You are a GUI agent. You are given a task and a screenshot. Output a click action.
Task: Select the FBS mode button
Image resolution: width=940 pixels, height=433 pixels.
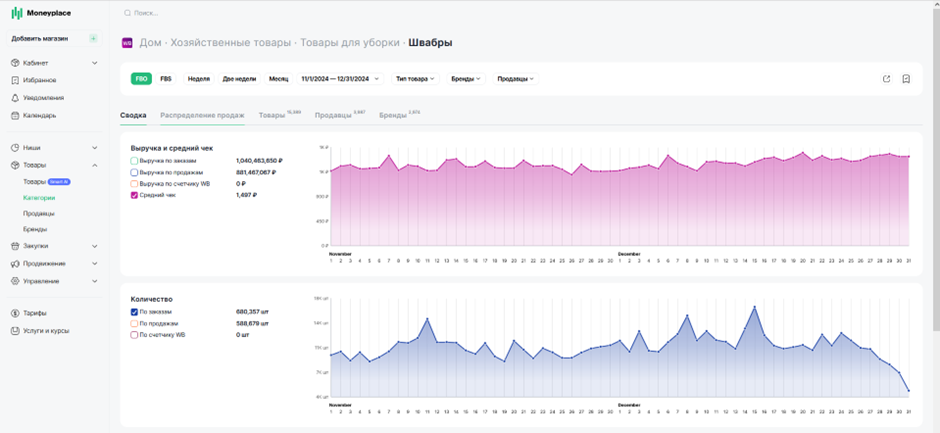166,79
